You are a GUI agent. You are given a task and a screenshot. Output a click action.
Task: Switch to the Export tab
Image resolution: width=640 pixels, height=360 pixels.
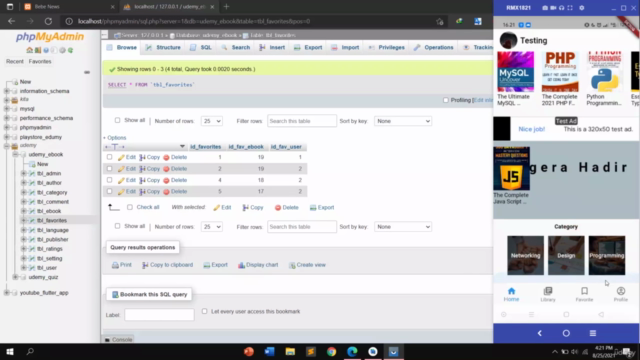pos(308,47)
